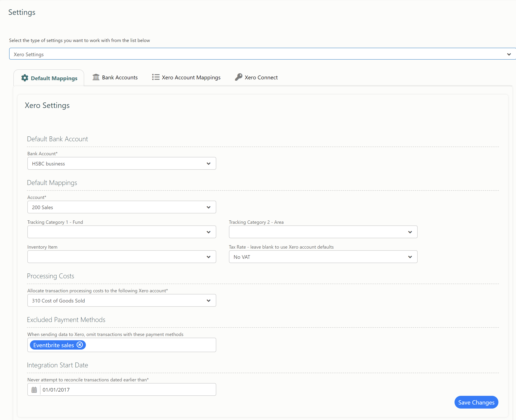Click the Processing Costs section heading

pyautogui.click(x=50, y=276)
